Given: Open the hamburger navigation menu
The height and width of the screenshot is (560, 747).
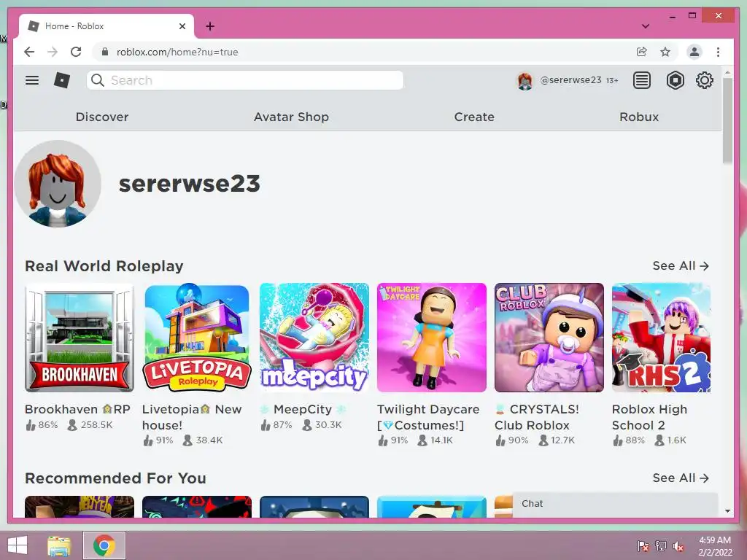Looking at the screenshot, I should pyautogui.click(x=32, y=80).
